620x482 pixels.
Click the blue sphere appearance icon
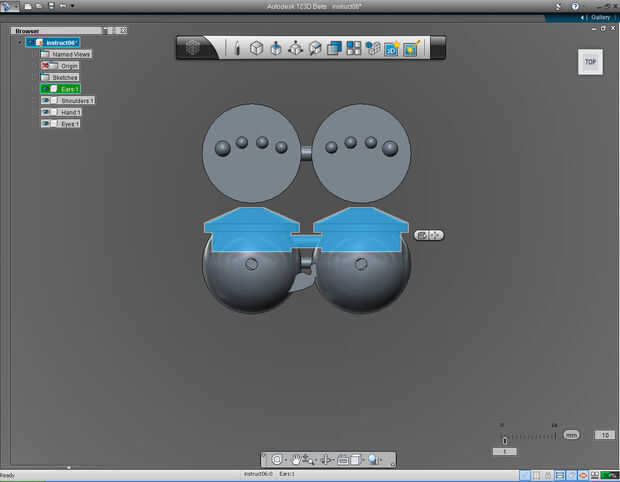tap(373, 459)
